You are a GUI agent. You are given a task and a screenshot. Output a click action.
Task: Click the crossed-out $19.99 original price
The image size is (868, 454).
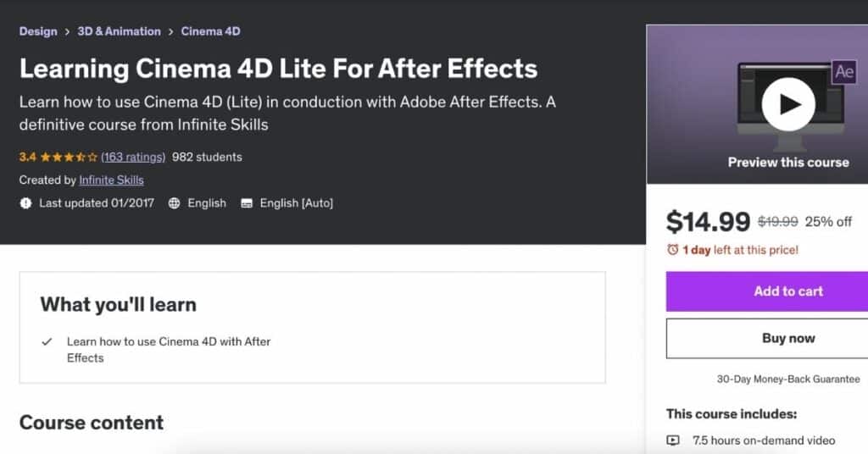pos(778,222)
